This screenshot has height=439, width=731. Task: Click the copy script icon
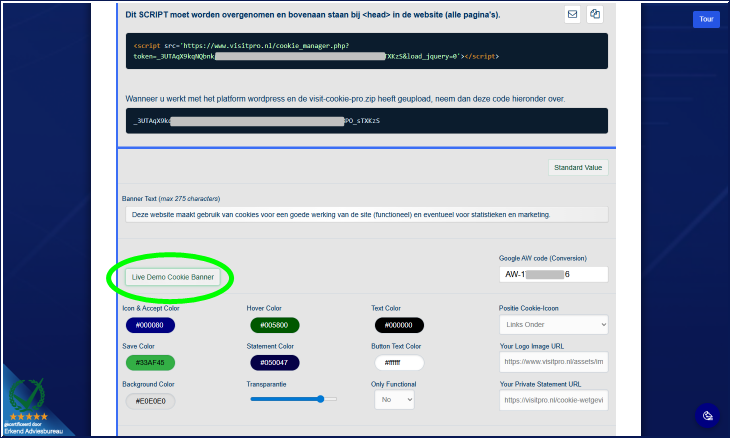[596, 14]
